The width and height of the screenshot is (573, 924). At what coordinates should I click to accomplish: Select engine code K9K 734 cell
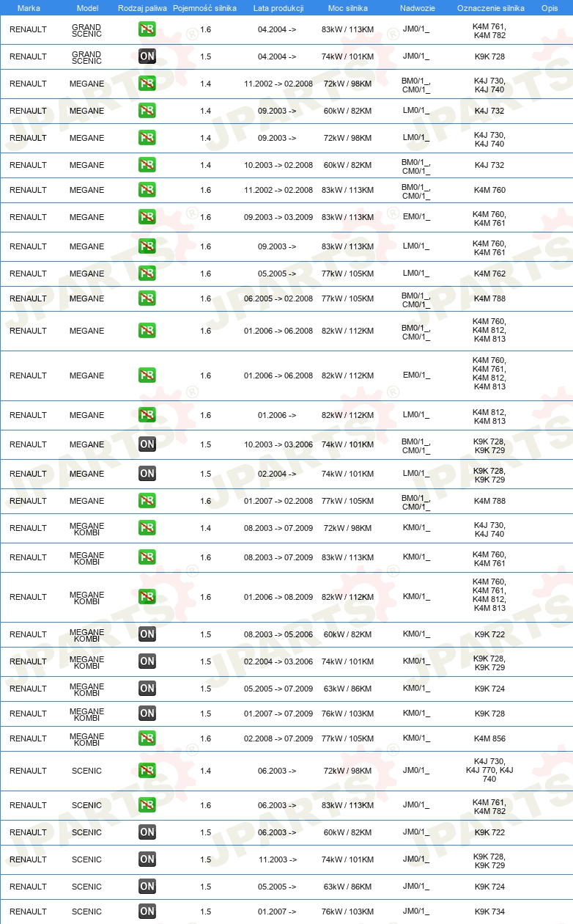pyautogui.click(x=489, y=912)
